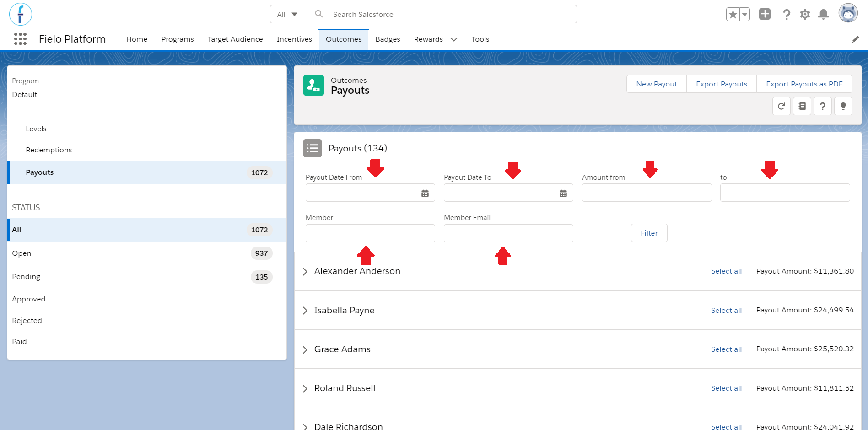
Task: Click the Payout Date From field
Action: tap(370, 193)
